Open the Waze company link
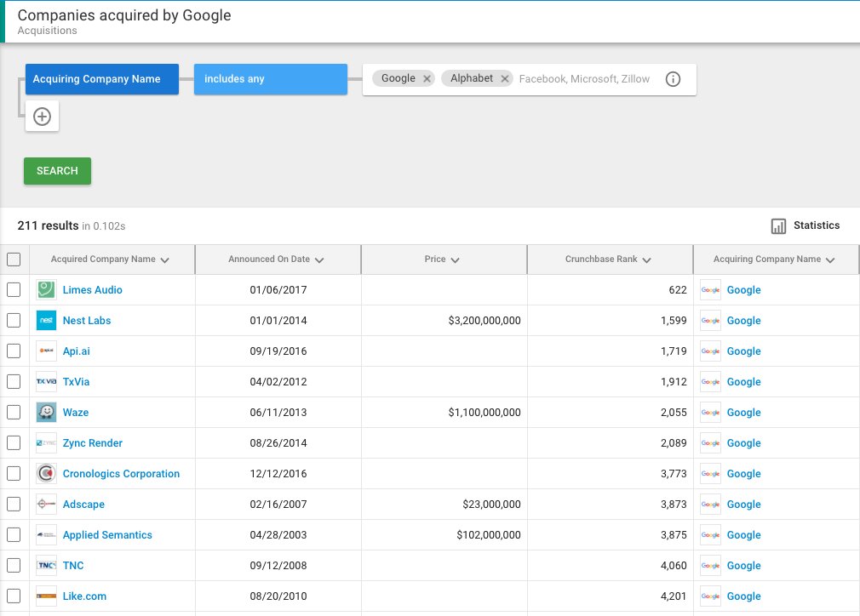The height and width of the screenshot is (616, 860). pos(76,413)
